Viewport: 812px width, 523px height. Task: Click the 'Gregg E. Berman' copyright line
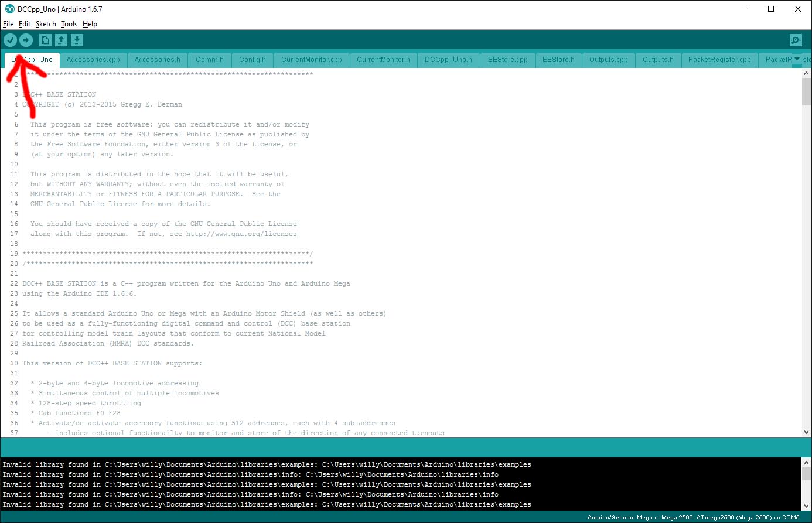click(102, 104)
